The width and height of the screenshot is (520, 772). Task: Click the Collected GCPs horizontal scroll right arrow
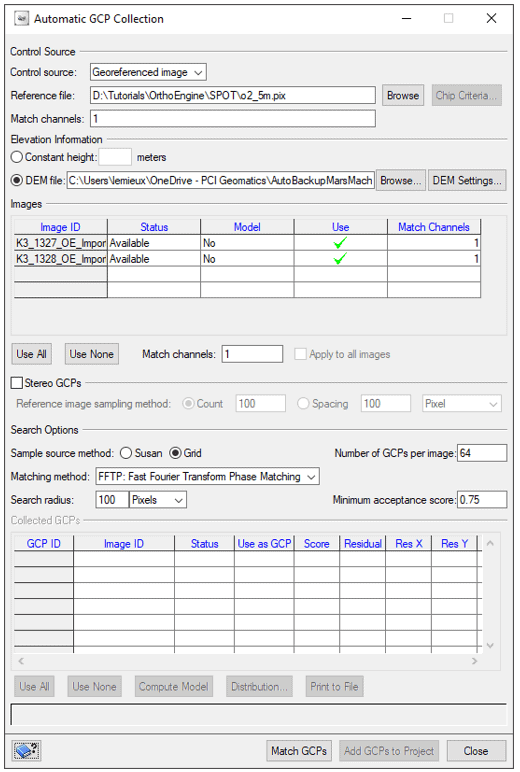point(474,661)
